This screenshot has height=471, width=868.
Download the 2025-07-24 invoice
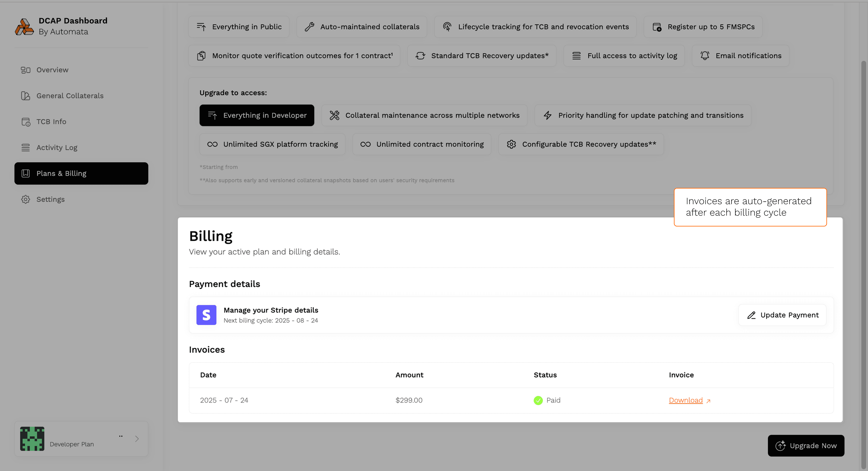point(686,400)
